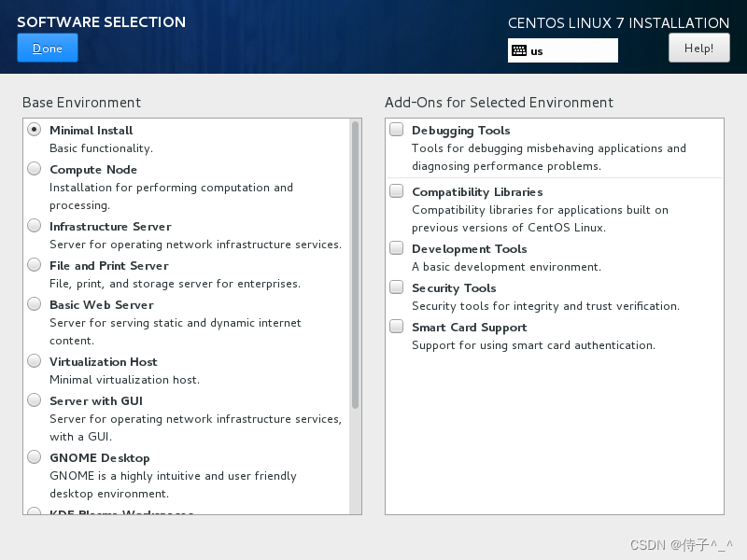Select Server with GUI option
Screen dimensions: 747x560
(35, 400)
